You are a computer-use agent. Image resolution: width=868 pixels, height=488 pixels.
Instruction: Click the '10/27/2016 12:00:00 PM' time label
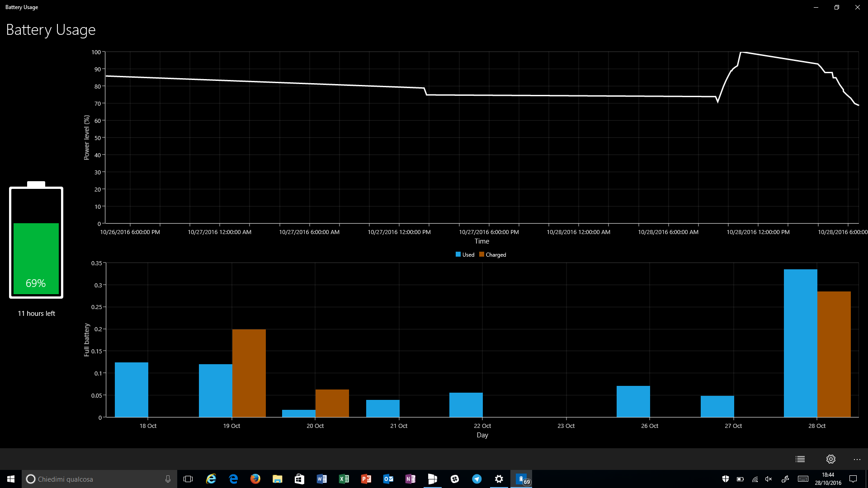tap(399, 232)
